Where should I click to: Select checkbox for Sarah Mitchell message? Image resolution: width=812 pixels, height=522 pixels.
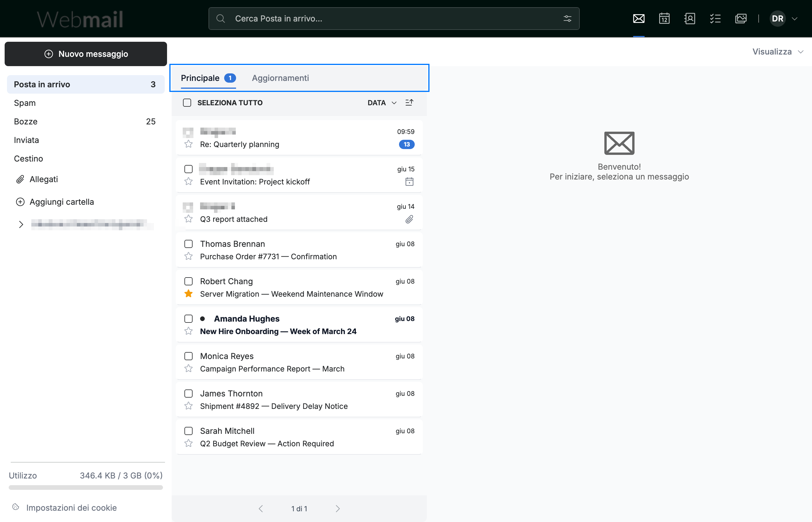(x=188, y=431)
